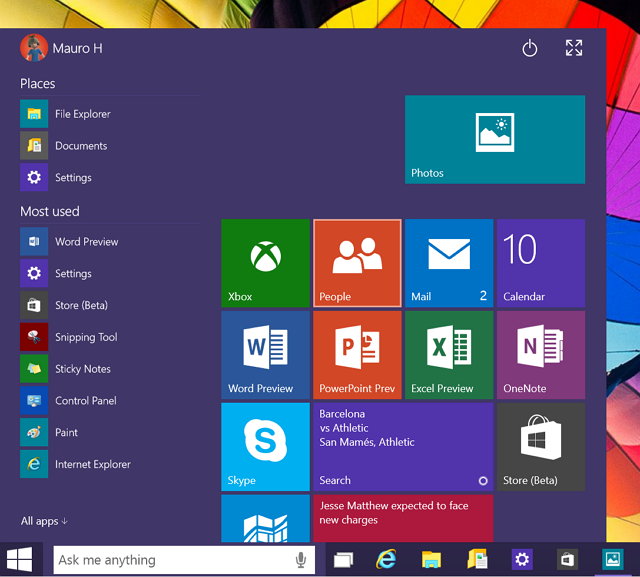Image resolution: width=640 pixels, height=577 pixels.
Task: Open Store icon on the taskbar
Action: 567,559
